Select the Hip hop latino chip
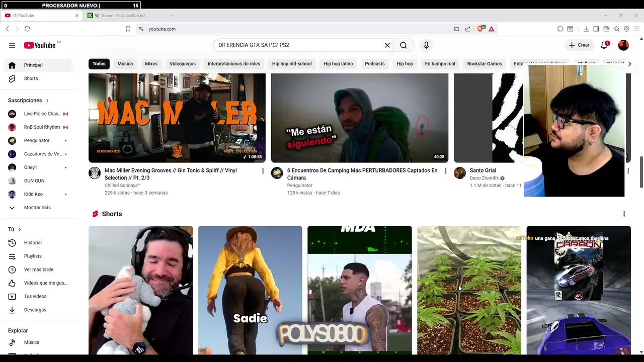Screen dimensions: 644x362 [x=338, y=64]
